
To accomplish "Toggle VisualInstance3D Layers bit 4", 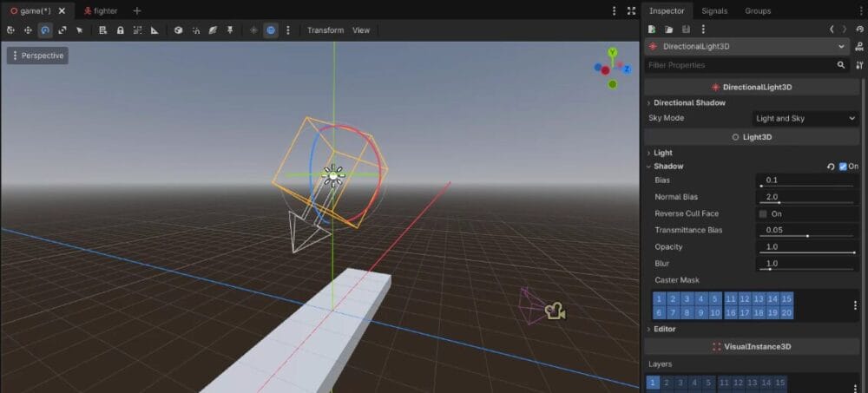I will click(x=694, y=383).
